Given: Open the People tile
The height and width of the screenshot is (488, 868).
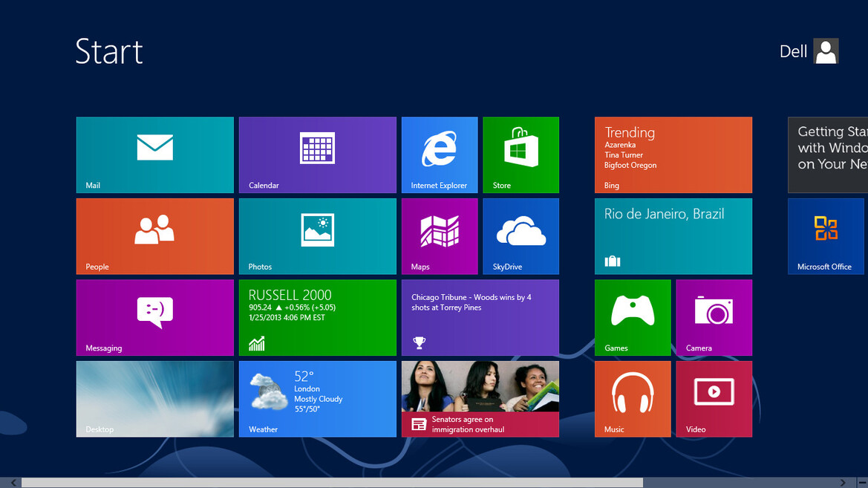Looking at the screenshot, I should [155, 236].
